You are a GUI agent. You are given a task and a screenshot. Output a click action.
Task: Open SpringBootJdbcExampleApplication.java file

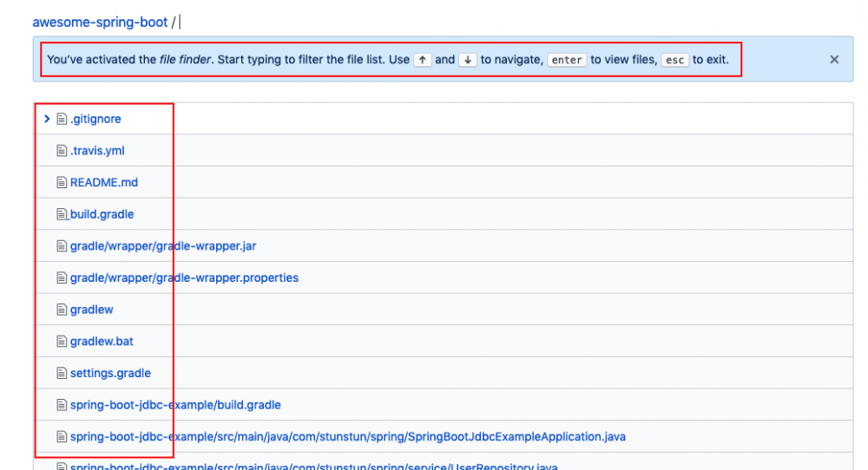(348, 437)
